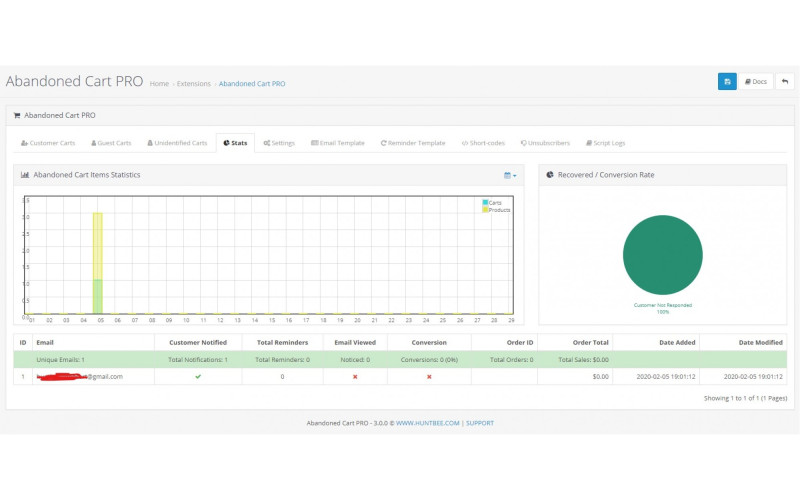This screenshot has height=500, width=800.
Task: Switch to the Customer Carts tab
Action: [48, 143]
